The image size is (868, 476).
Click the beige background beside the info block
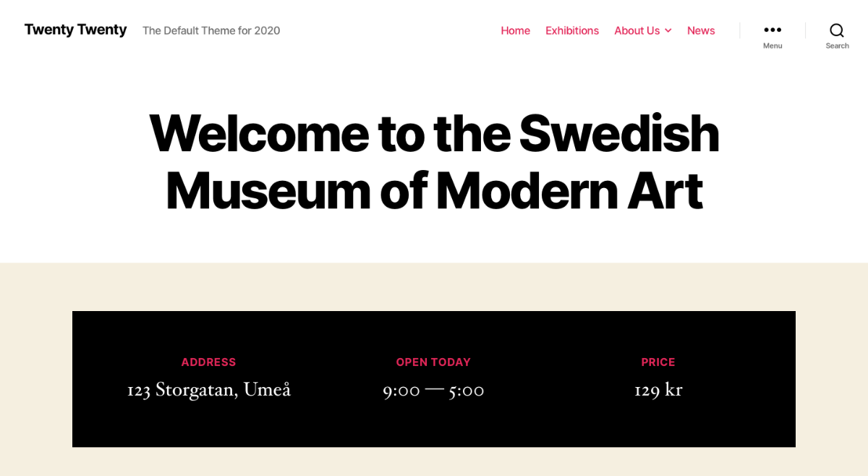36,376
